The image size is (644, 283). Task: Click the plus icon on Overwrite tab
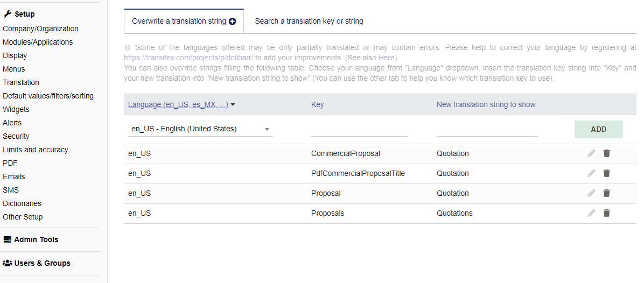coord(232,22)
